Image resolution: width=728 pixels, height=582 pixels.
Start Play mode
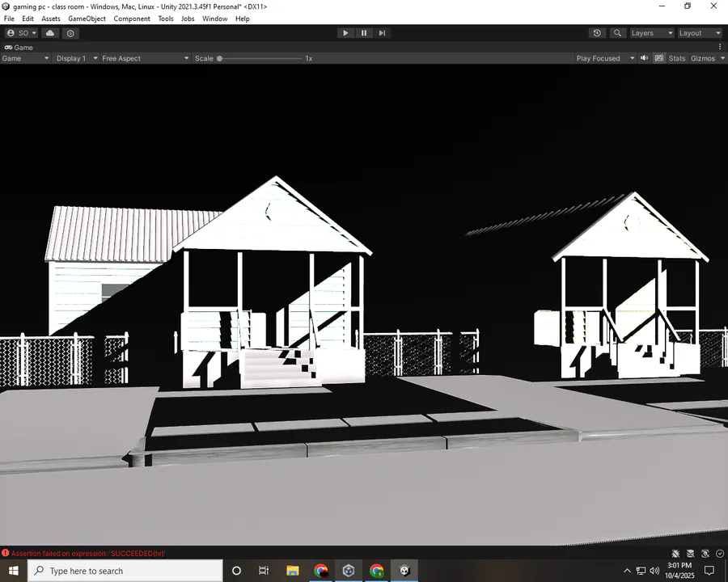tap(345, 33)
